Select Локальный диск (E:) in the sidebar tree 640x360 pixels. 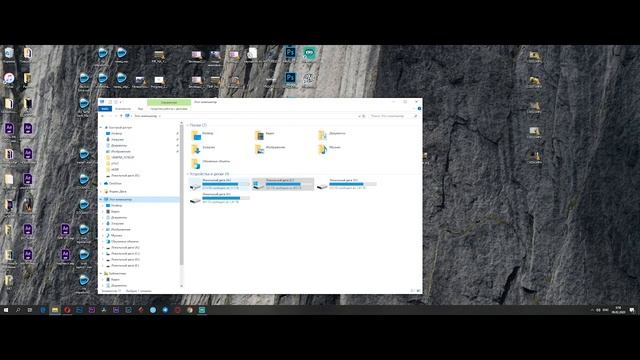[122, 266]
